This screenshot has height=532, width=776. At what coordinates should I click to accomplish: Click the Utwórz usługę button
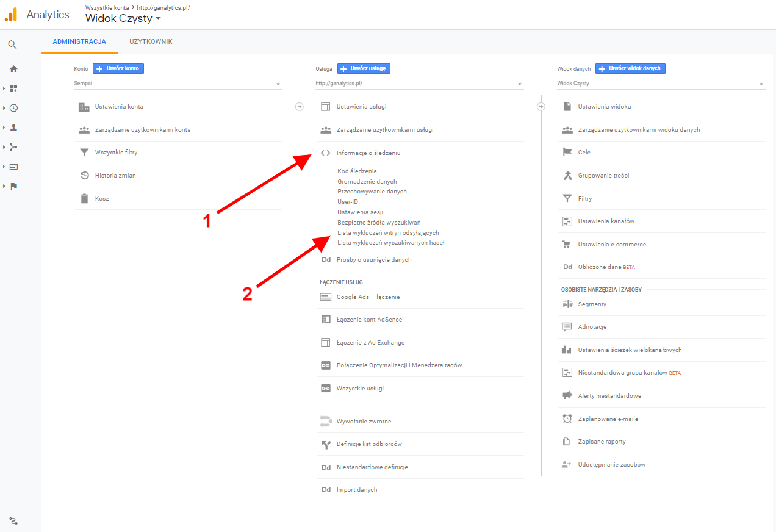click(364, 68)
